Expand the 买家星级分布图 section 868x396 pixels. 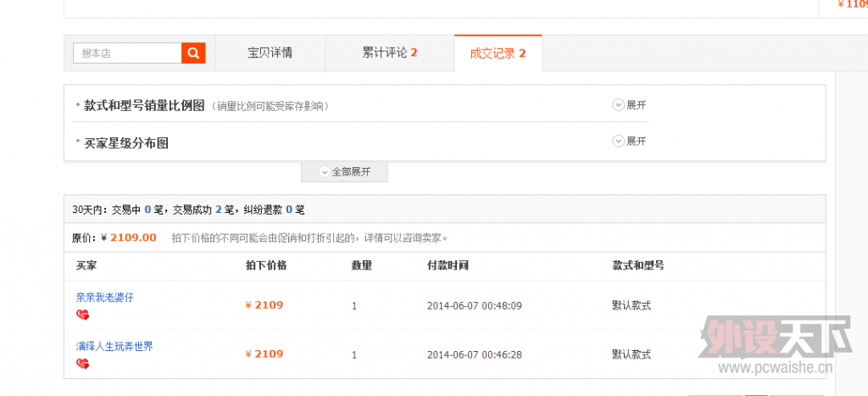pos(629,141)
